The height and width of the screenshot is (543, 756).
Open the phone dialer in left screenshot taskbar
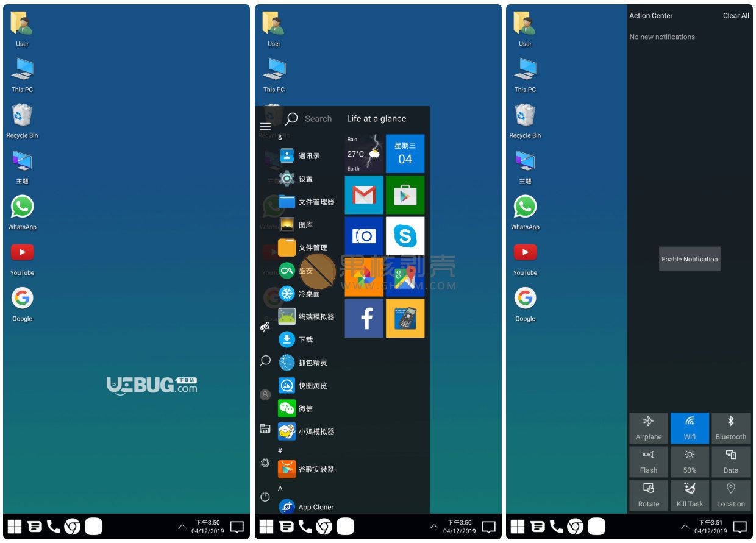[54, 527]
